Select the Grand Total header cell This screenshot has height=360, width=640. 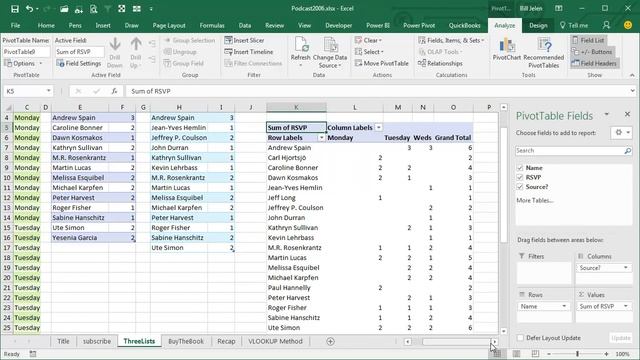453,138
